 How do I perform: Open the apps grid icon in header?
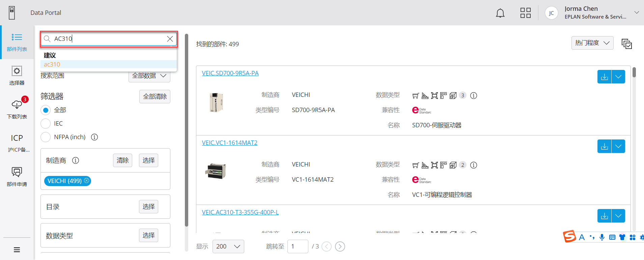[525, 13]
